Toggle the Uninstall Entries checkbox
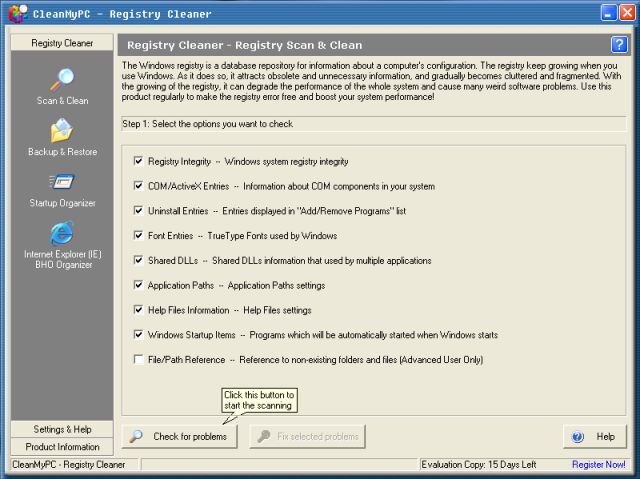 pyautogui.click(x=138, y=211)
